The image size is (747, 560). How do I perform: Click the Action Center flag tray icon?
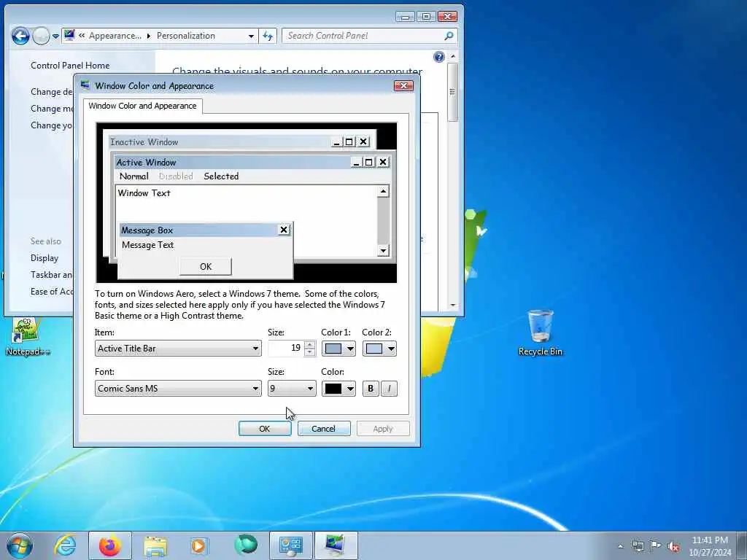pyautogui.click(x=656, y=546)
